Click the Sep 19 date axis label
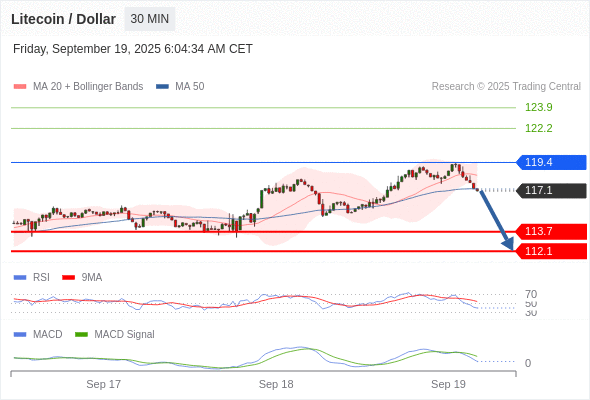The width and height of the screenshot is (590, 400). click(448, 384)
